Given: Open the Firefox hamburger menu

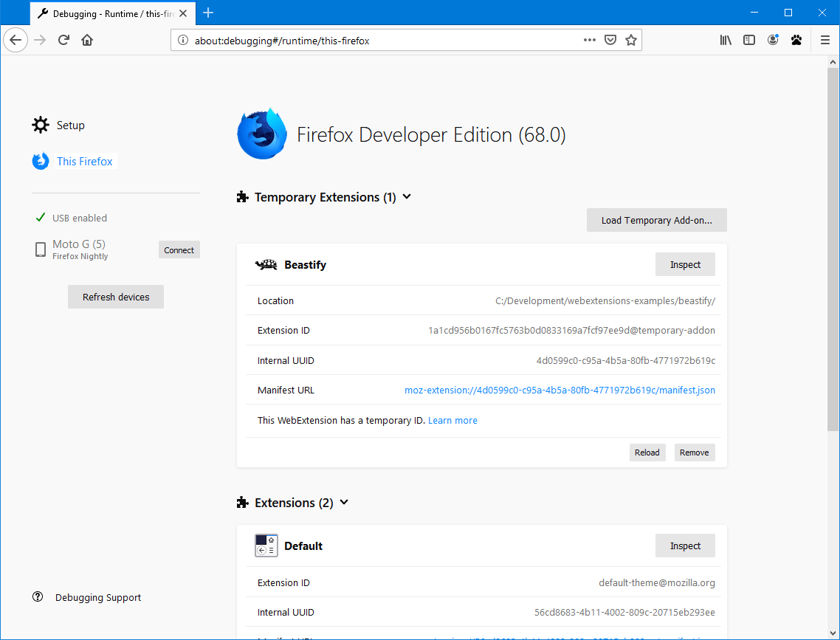Looking at the screenshot, I should tap(824, 40).
